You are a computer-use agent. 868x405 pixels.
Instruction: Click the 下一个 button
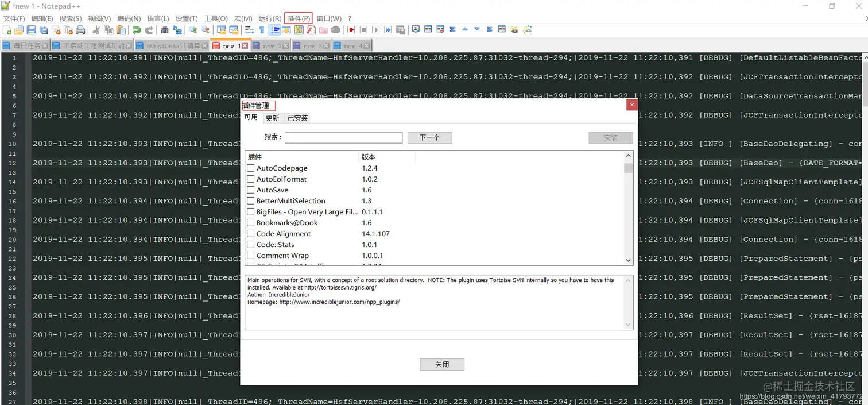click(430, 138)
